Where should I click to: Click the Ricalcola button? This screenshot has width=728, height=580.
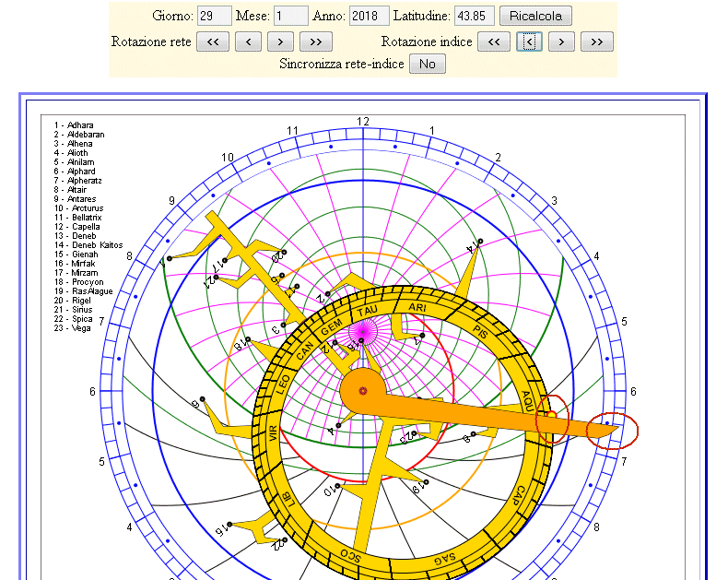click(x=535, y=16)
